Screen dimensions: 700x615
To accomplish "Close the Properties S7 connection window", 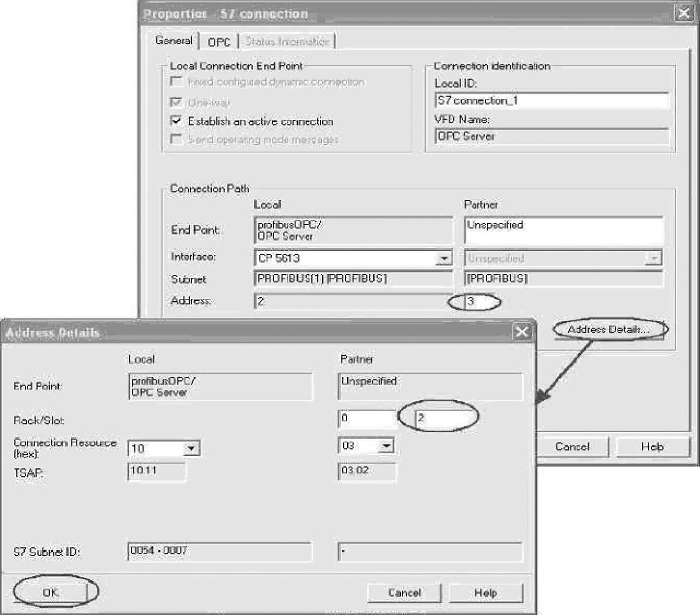I will point(684,13).
